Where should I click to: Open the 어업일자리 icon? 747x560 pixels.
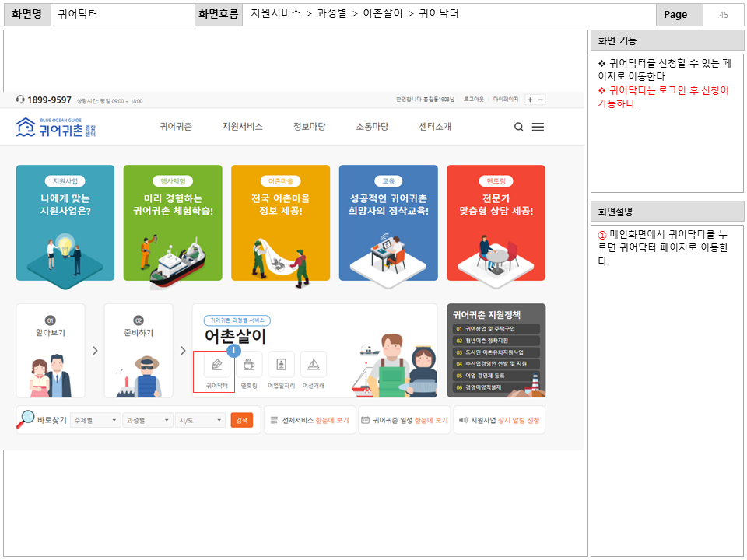(x=281, y=365)
